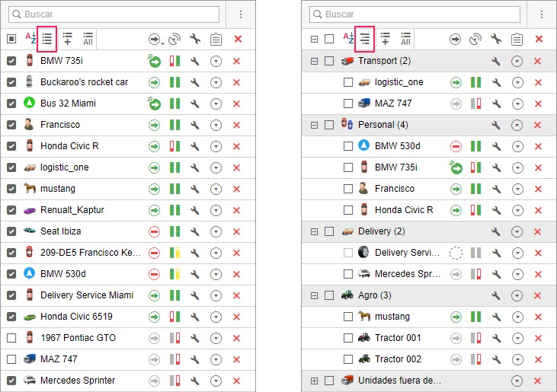Remove Tractor 002 from the group list
This screenshot has width=557, height=392.
coord(538,359)
